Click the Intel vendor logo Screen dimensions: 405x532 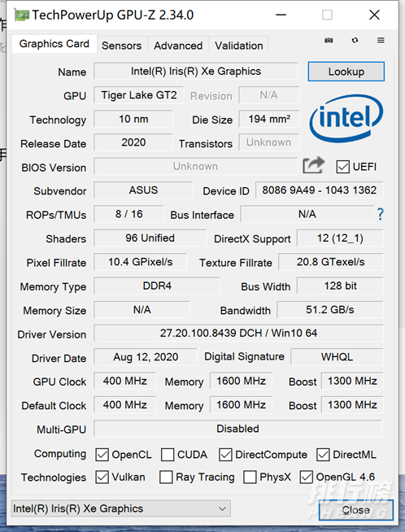pos(346,119)
